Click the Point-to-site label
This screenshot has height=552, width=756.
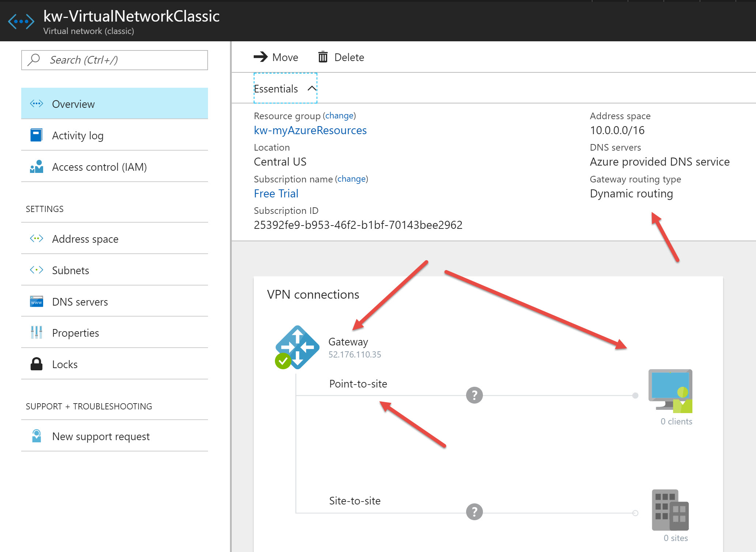[x=358, y=383]
